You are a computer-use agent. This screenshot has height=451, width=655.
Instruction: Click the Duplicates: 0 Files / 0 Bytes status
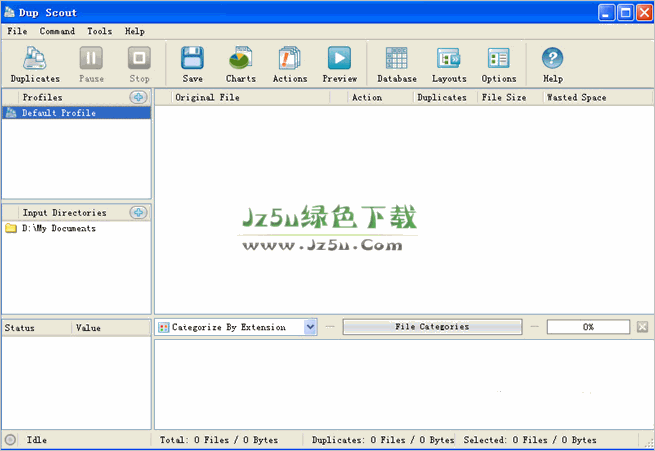tap(383, 440)
